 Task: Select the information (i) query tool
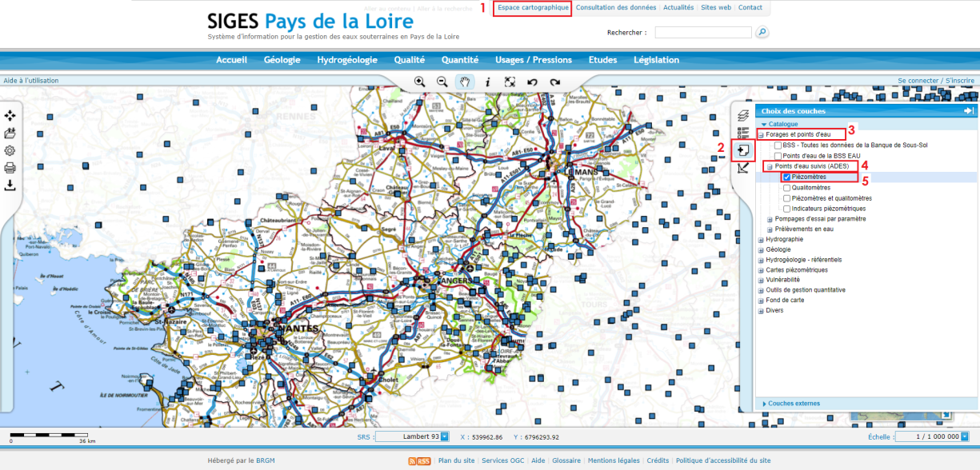(487, 82)
